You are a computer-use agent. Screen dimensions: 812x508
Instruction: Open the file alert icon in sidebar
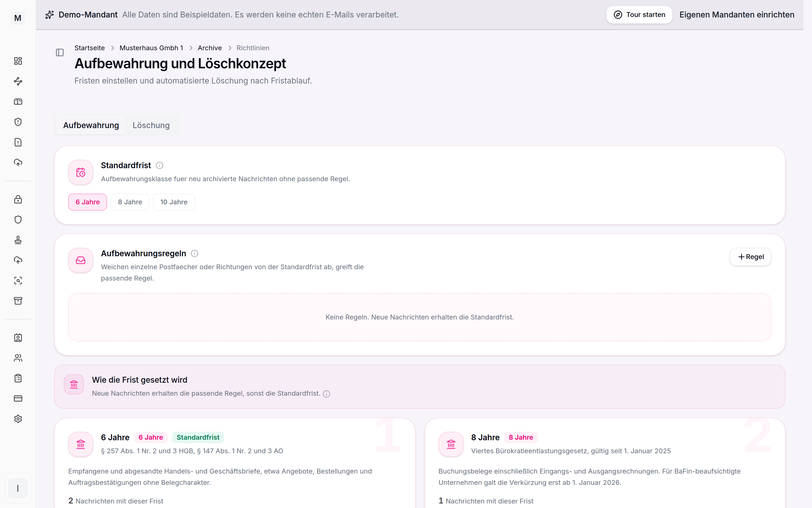coord(18,142)
